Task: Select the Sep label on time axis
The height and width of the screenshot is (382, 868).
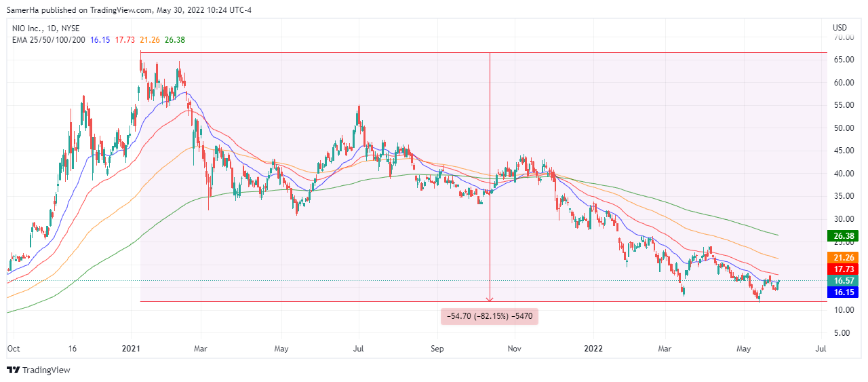Action: click(437, 349)
